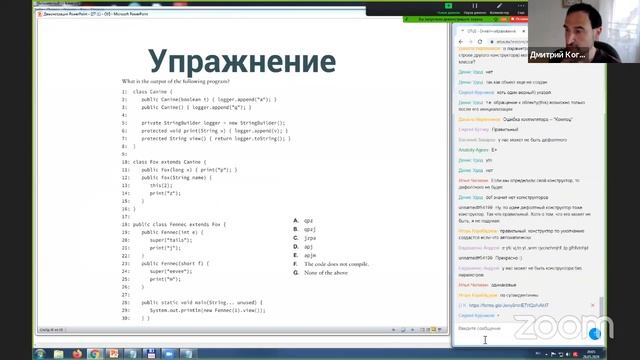
Task: Click the speaker video thumbnail
Action: [584, 31]
